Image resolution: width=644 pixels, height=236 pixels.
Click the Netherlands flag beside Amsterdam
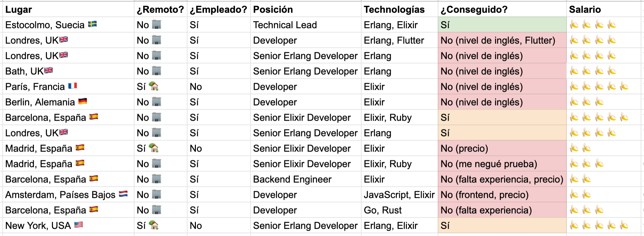coord(123,194)
